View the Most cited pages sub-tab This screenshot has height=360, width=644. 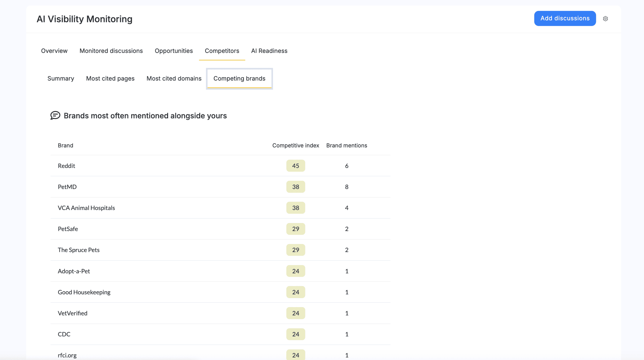click(110, 79)
